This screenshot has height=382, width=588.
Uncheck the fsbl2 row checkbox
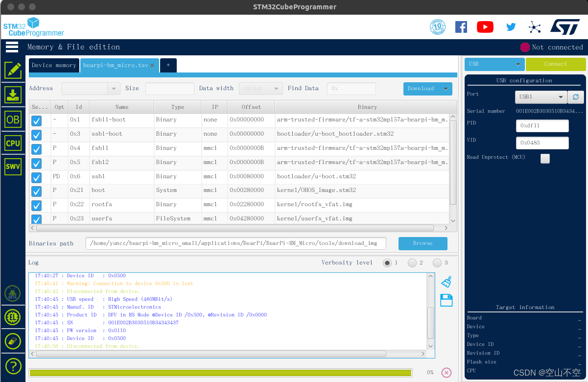37,163
